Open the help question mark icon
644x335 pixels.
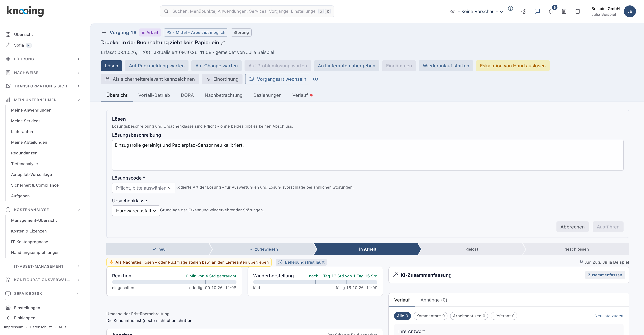coord(511,9)
